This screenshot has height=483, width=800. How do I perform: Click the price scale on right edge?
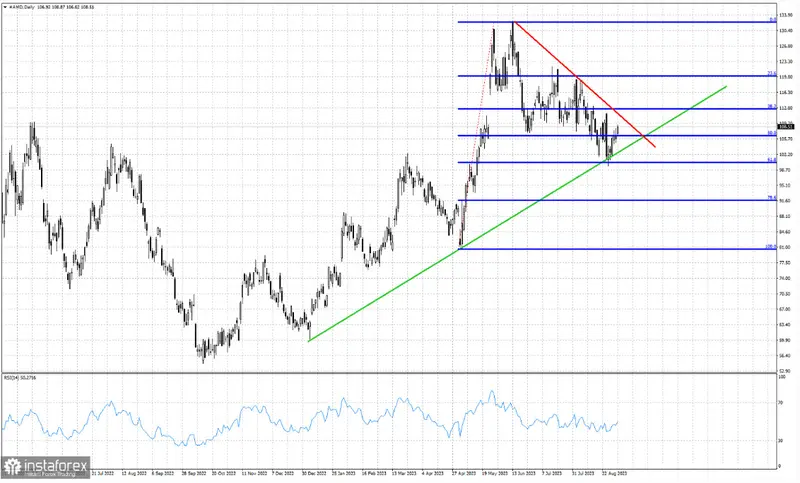coord(787,200)
